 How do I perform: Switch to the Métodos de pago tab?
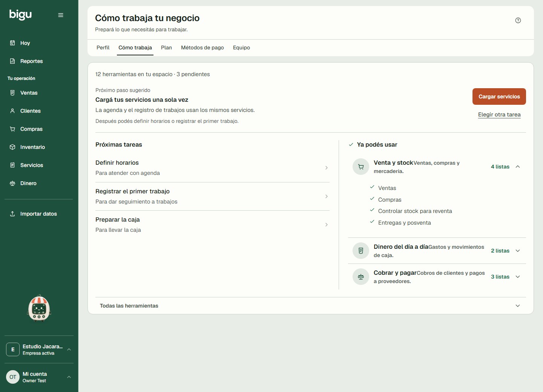(x=202, y=47)
